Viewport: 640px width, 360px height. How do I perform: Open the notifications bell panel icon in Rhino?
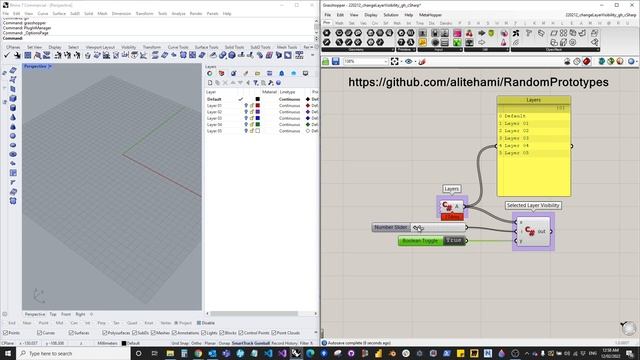[282, 73]
